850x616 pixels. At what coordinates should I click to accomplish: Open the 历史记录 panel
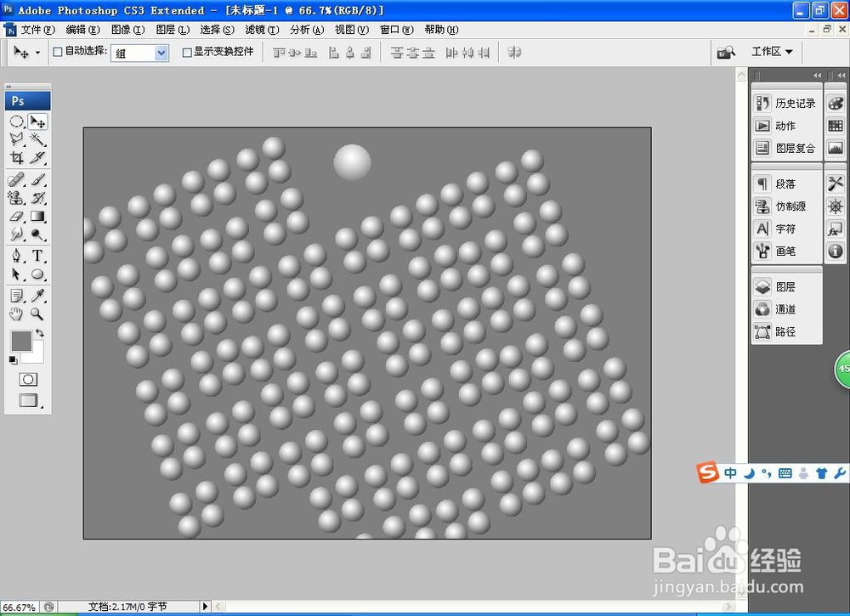786,103
